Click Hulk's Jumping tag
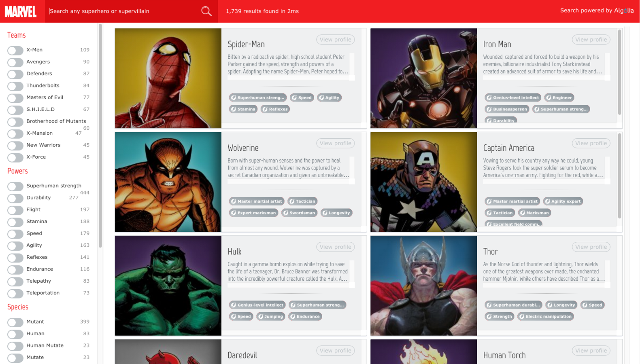Screen dimensions: 640x364 tap(271, 316)
